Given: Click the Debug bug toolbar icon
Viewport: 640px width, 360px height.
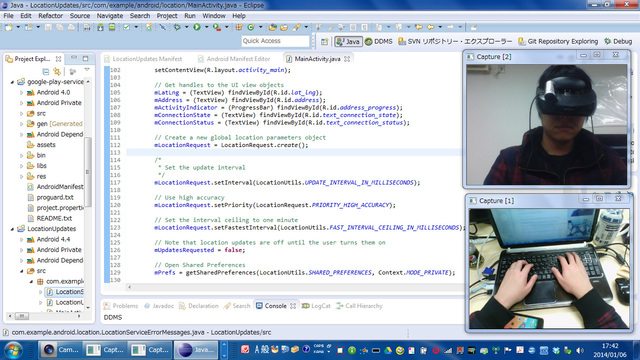Looking at the screenshot, I should 177,27.
